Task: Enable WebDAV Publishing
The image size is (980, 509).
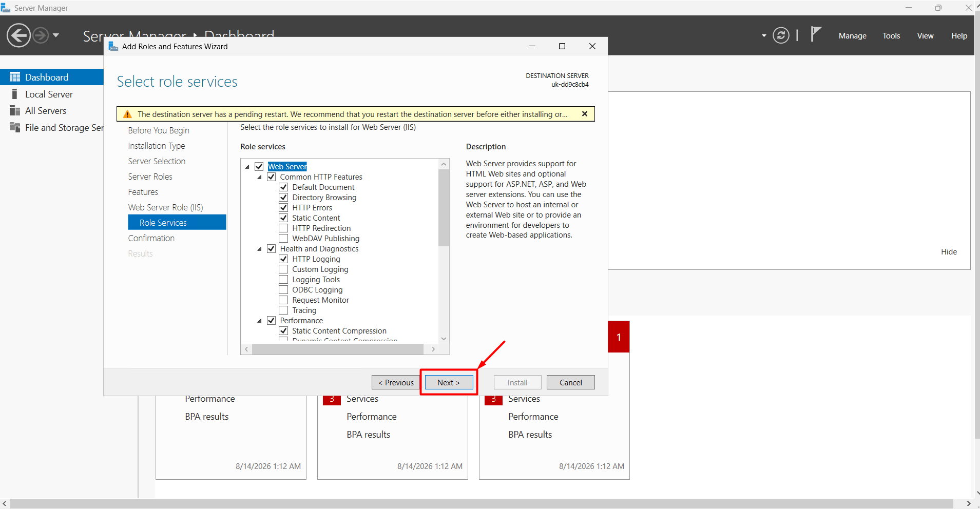Action: tap(283, 239)
